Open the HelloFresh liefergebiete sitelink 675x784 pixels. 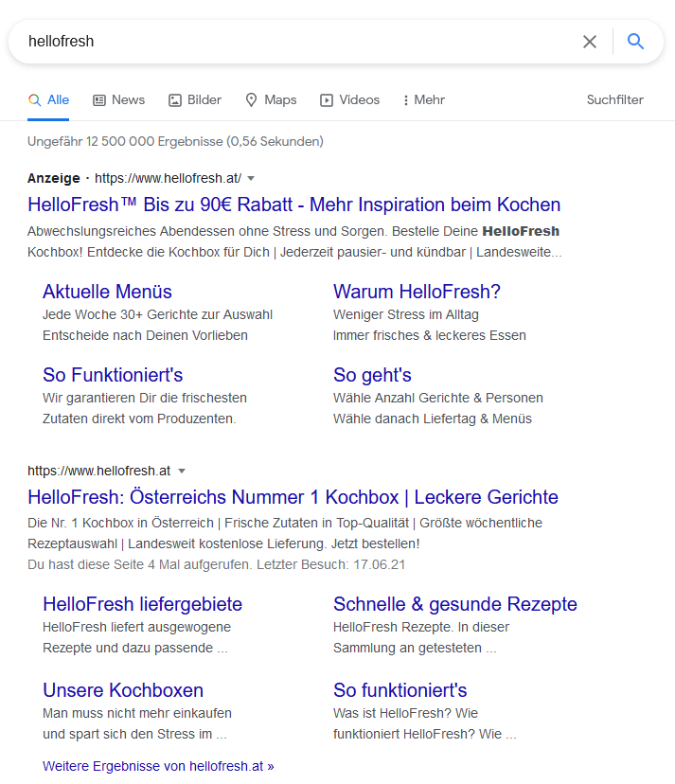click(143, 604)
